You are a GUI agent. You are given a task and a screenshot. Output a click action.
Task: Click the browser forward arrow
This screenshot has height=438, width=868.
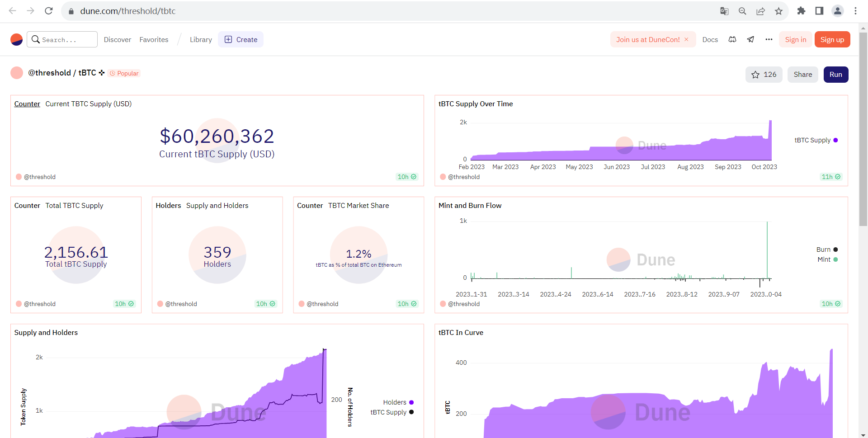[31, 11]
